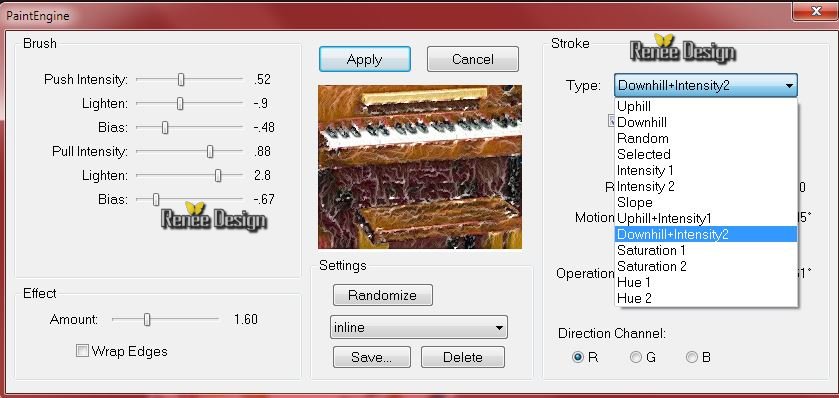Cancel the PaintEngine dialog

pyautogui.click(x=473, y=59)
